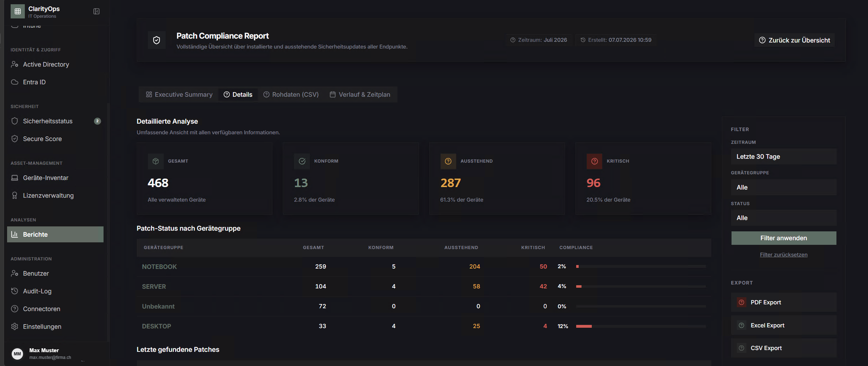Click the Konform card checkmark icon
This screenshot has height=366, width=868.
(302, 161)
